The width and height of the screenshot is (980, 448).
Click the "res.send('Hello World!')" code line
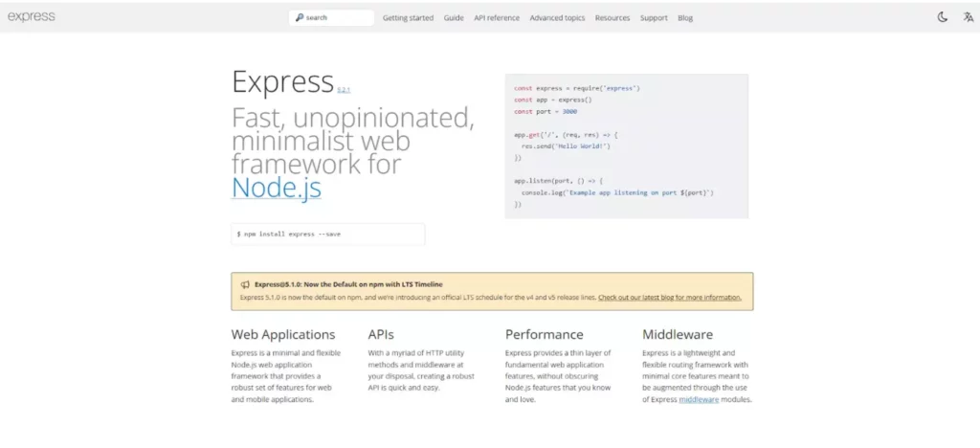click(566, 146)
